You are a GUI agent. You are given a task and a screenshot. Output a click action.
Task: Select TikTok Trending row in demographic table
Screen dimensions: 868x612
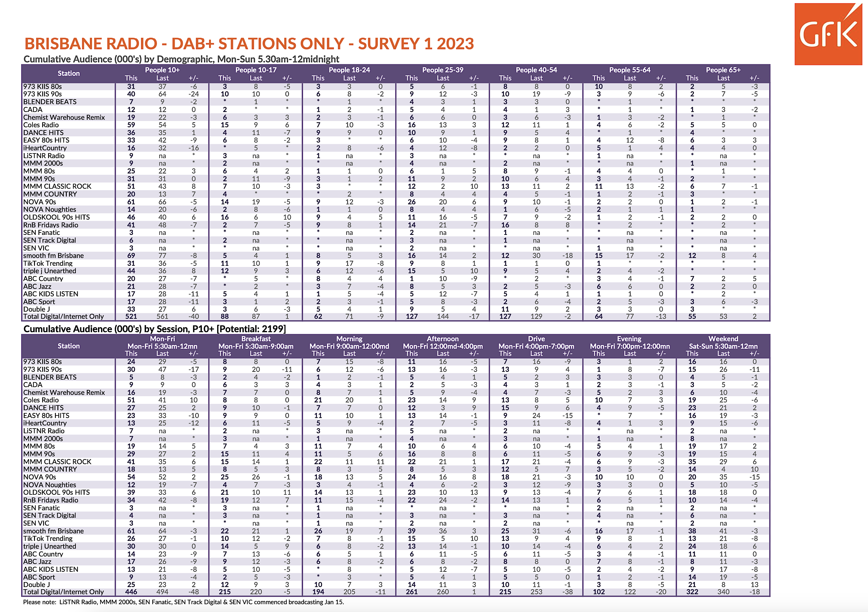(x=395, y=263)
